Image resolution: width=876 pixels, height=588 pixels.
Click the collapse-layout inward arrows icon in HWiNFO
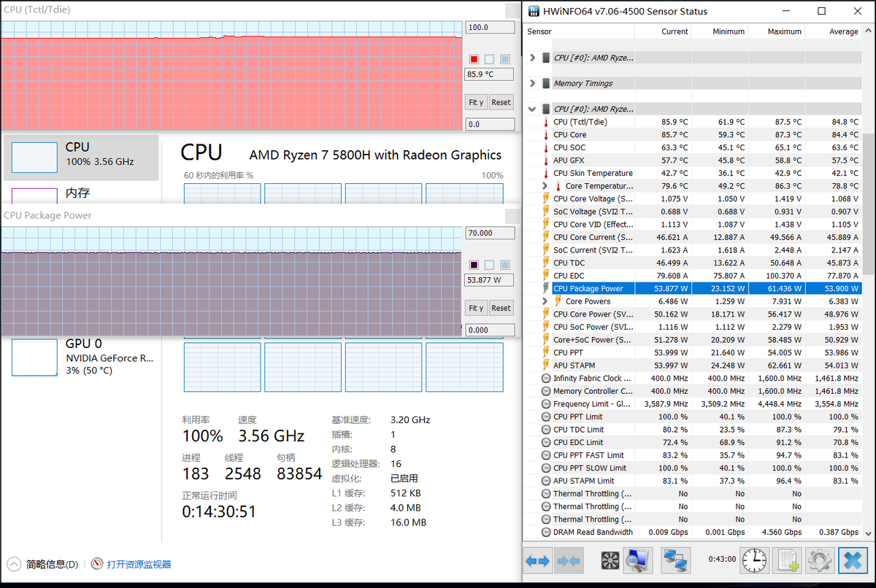pos(569,561)
